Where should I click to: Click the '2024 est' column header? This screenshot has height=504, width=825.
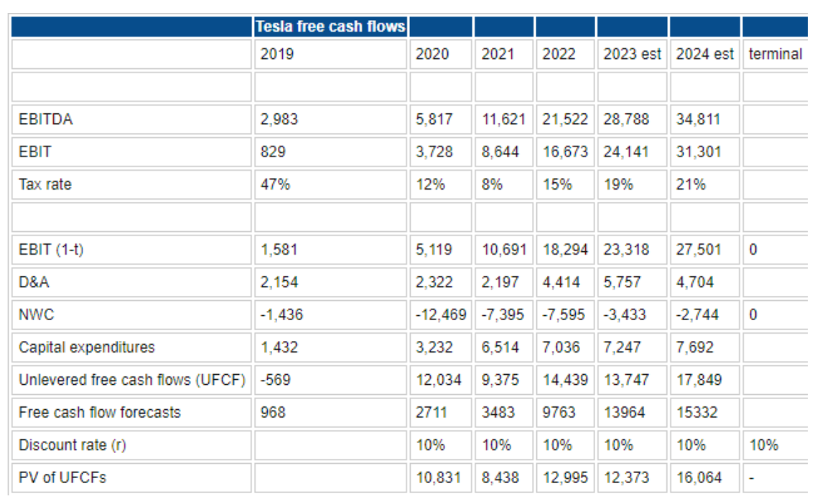coord(704,54)
